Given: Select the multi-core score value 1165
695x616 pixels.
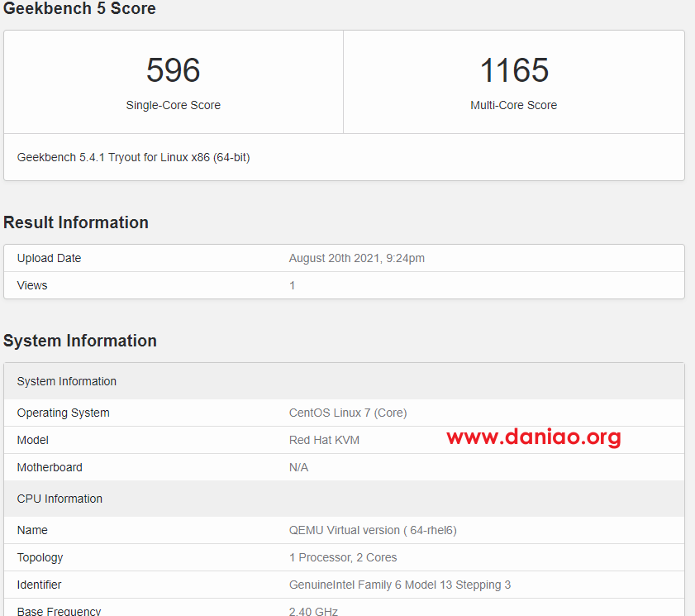Looking at the screenshot, I should pos(514,70).
